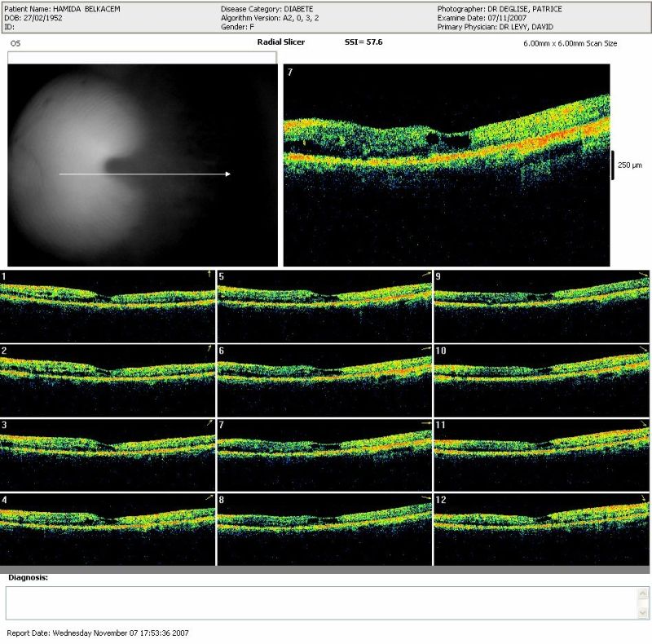The image size is (652, 644).
Task: Click the direction arrow icon in scan 5
Action: 426,276
